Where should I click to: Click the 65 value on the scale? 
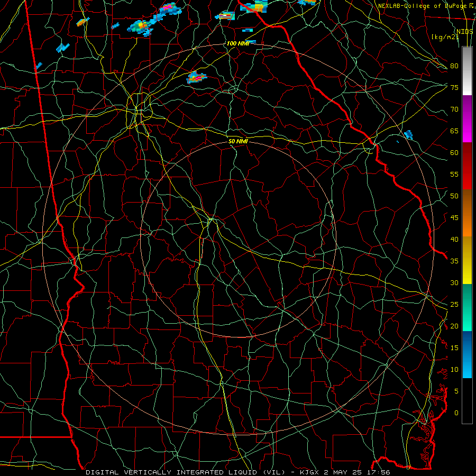tap(454, 131)
